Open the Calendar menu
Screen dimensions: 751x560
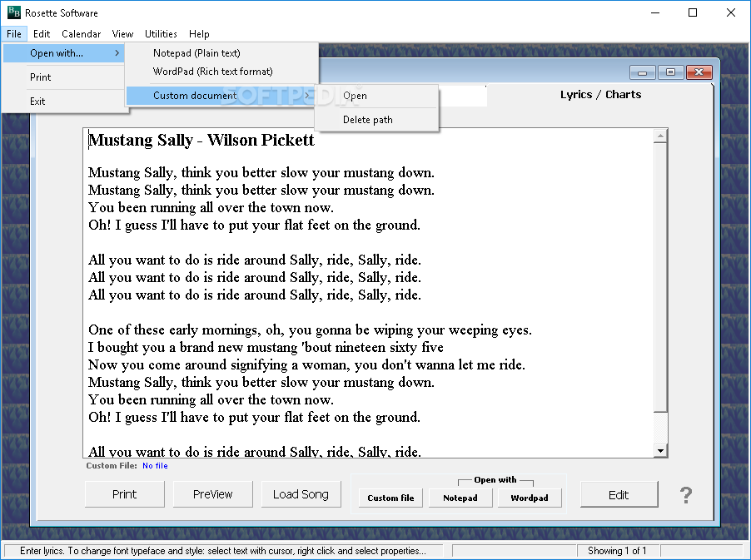[81, 34]
